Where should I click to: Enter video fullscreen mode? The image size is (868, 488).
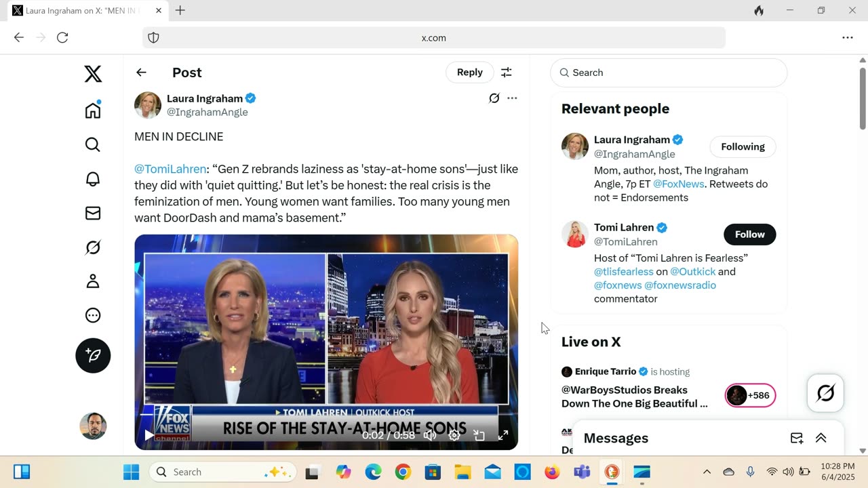503,435
